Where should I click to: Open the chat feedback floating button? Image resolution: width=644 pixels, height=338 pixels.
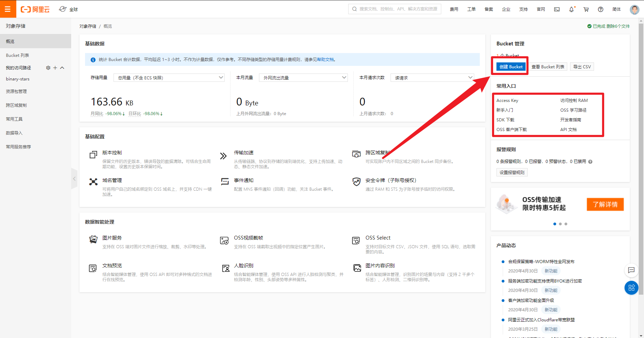[x=632, y=270]
